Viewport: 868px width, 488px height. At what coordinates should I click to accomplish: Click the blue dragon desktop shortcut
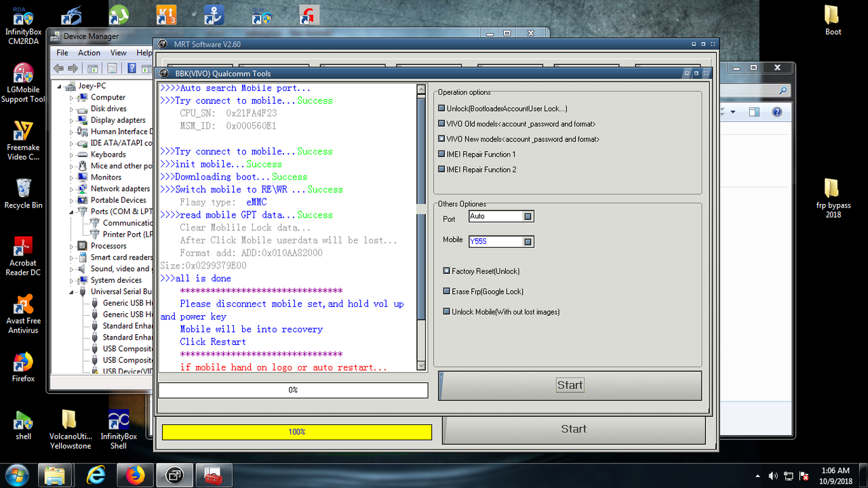[x=71, y=15]
